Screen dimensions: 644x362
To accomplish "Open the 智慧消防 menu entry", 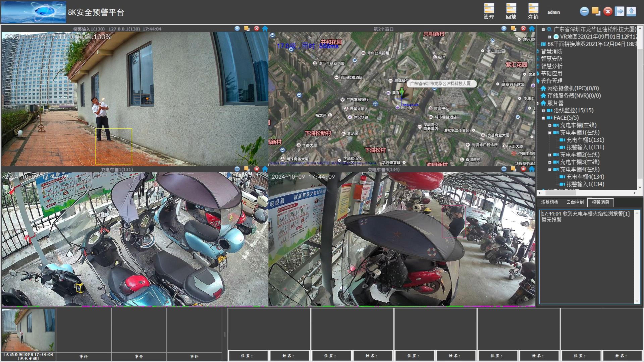I will point(551,51).
